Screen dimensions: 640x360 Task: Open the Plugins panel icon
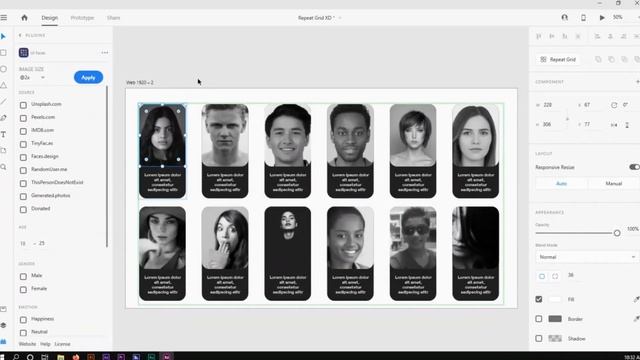coord(3,341)
